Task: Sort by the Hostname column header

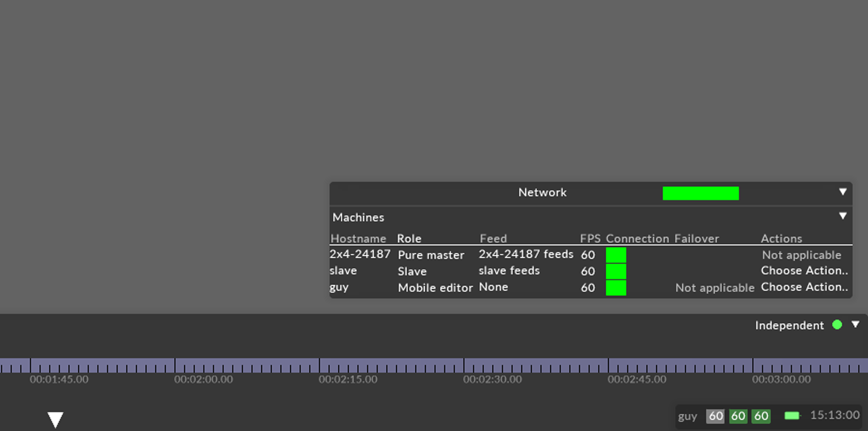Action: [358, 238]
